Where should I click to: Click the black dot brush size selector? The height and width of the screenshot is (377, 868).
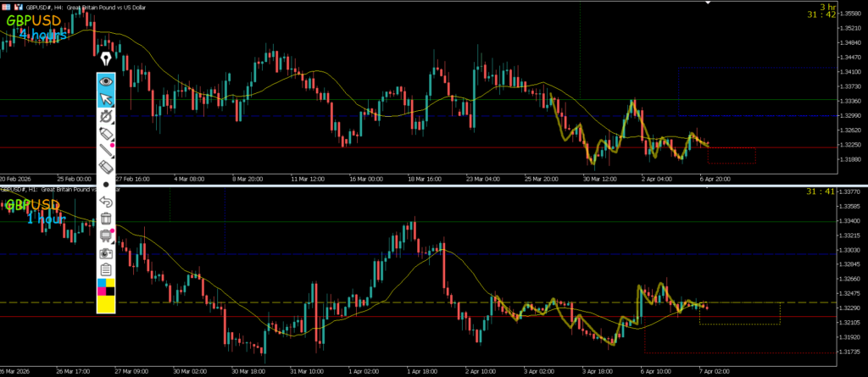click(106, 185)
